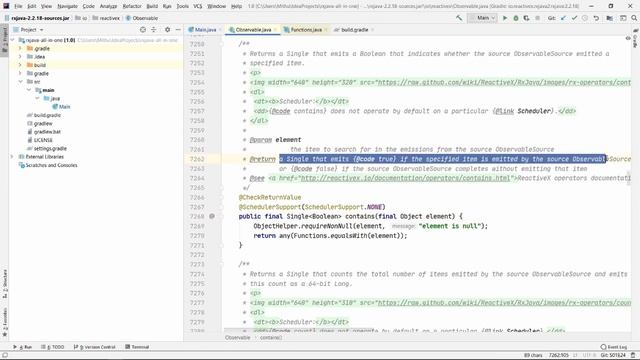Open the Run tool window button
The width and height of the screenshot is (640, 360).
click(x=23, y=347)
